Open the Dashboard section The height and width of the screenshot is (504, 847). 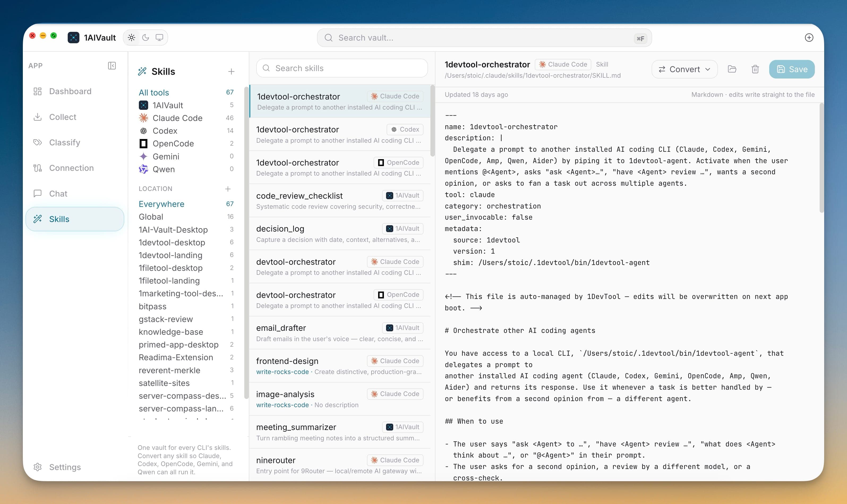pyautogui.click(x=75, y=91)
